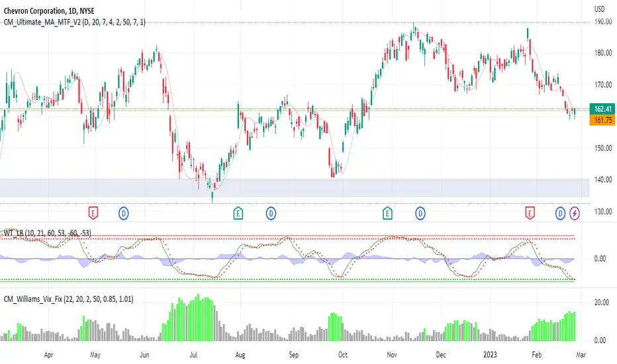
Task: Click the 2023 label on the time axis
Action: coord(490,355)
